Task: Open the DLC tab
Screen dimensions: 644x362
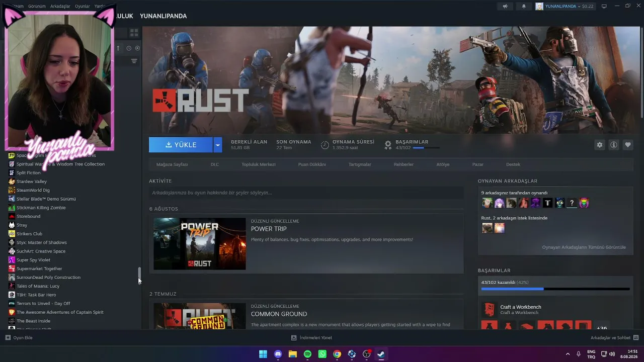Action: click(x=215, y=164)
